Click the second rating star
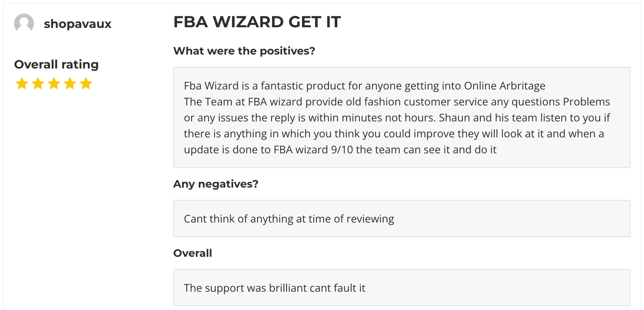 coord(38,83)
